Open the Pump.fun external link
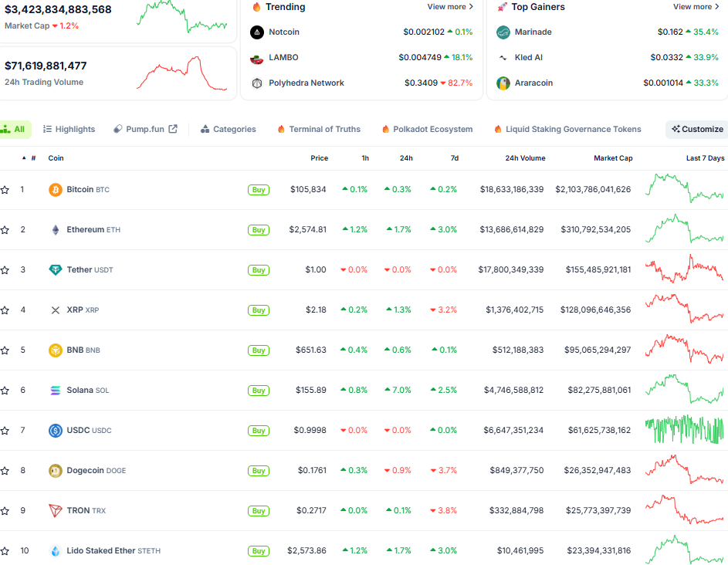 tap(146, 130)
